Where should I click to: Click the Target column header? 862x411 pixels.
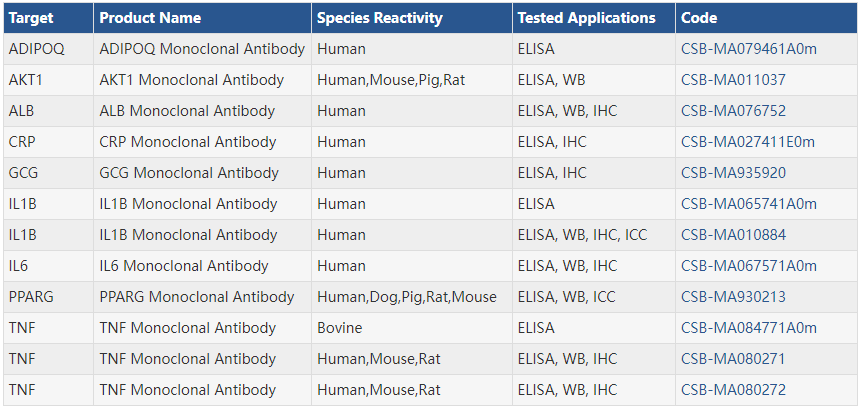tap(31, 18)
